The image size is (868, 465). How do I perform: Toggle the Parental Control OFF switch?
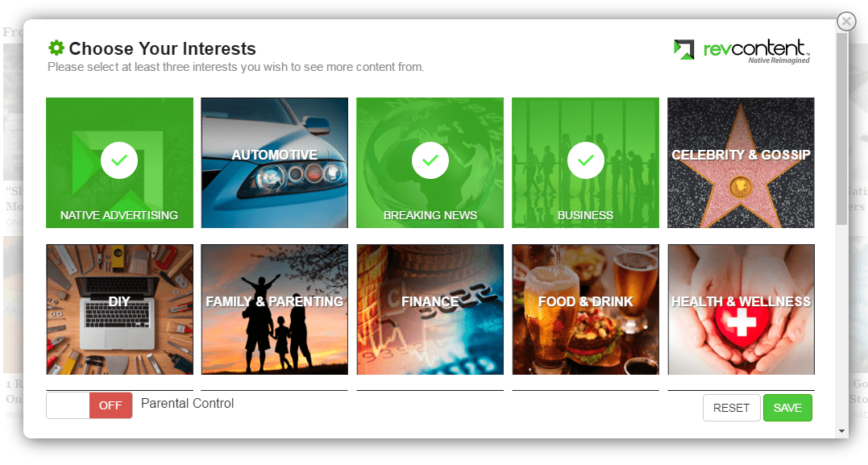89,405
